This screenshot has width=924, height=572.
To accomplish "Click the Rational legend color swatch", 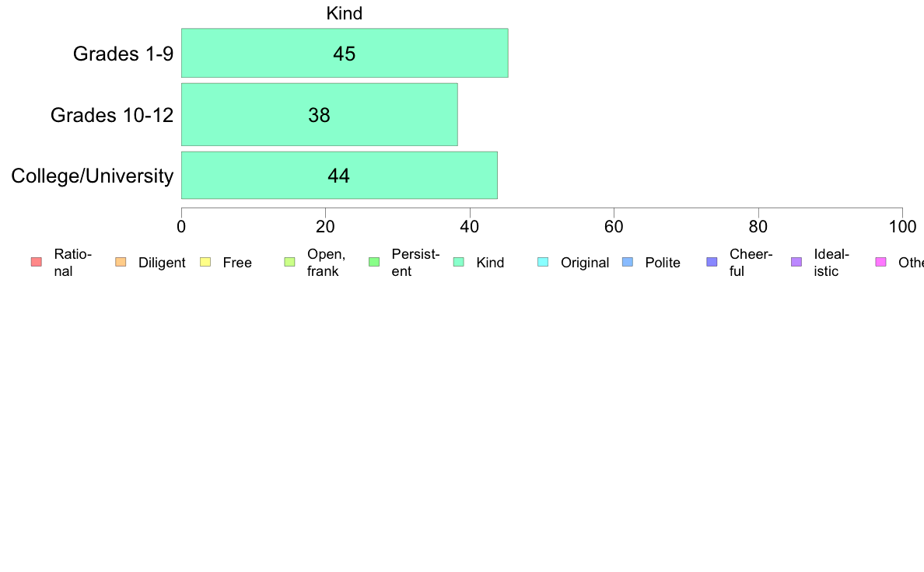I will tap(37, 262).
